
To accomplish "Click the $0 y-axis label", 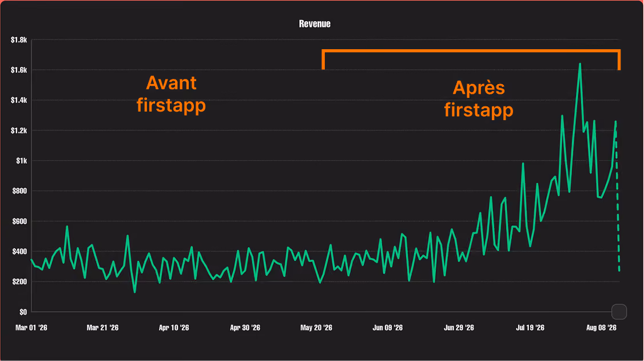I will (23, 312).
